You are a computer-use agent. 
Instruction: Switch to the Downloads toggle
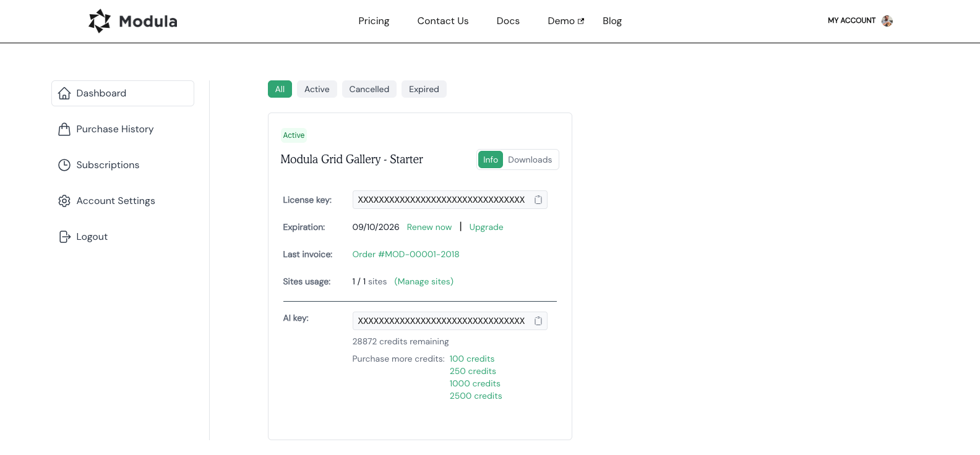pos(530,159)
